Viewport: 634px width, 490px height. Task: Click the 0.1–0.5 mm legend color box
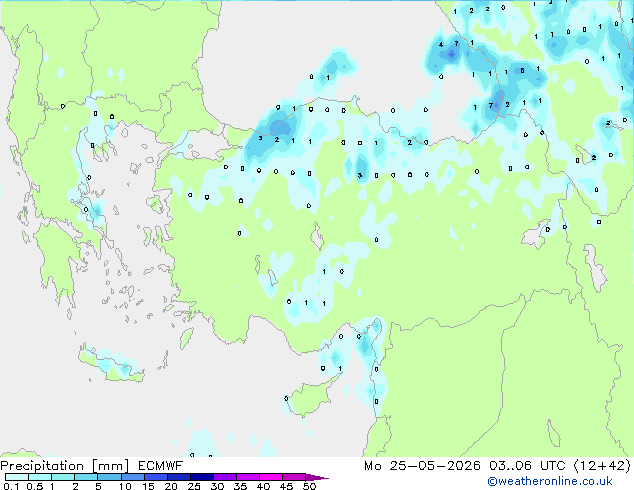[17, 477]
